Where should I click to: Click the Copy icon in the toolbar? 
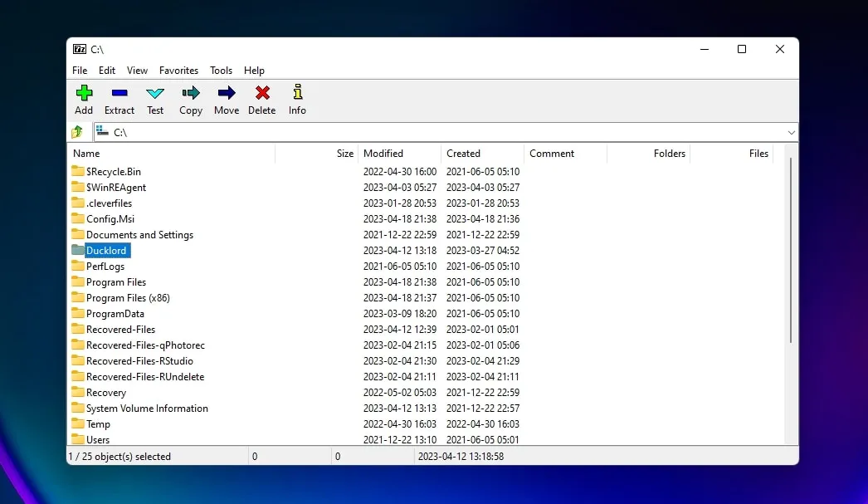coord(190,100)
